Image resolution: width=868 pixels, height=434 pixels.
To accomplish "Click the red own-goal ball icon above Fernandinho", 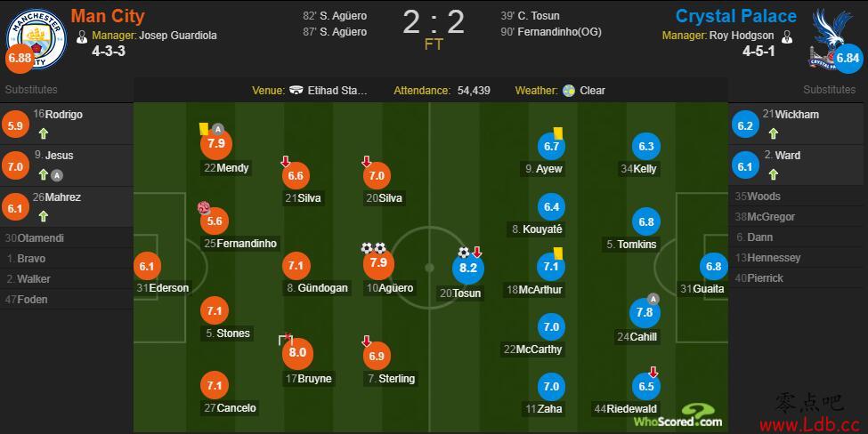I will pyautogui.click(x=204, y=208).
